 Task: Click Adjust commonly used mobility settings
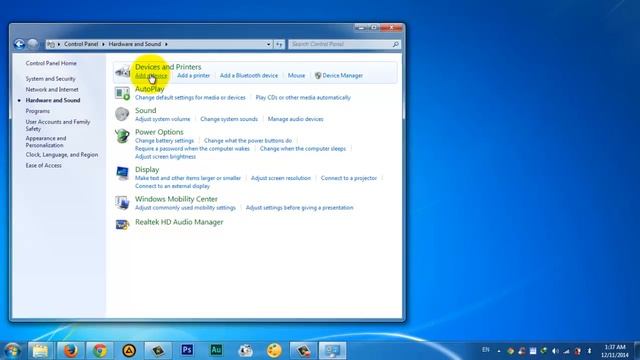185,208
